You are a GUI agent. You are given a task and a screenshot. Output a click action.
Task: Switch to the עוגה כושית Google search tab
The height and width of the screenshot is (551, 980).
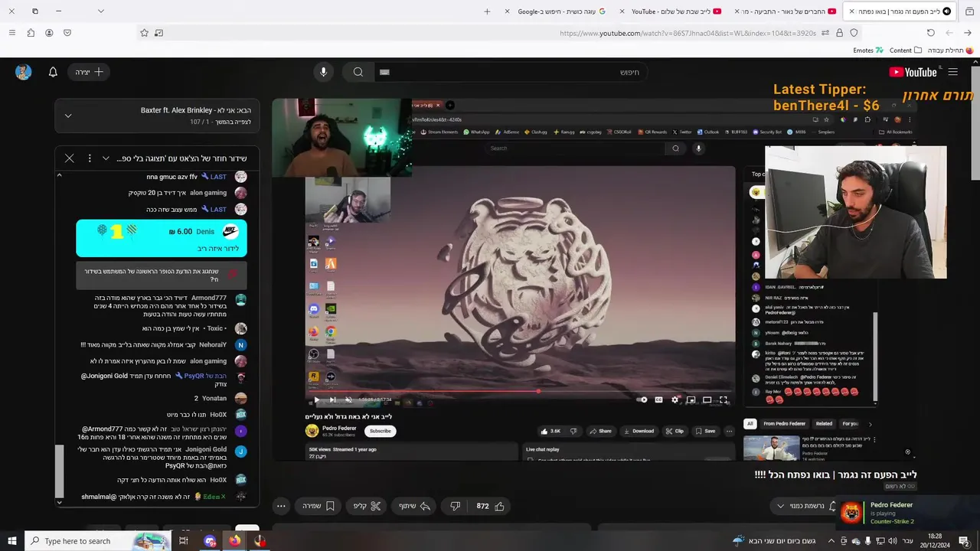tap(556, 11)
